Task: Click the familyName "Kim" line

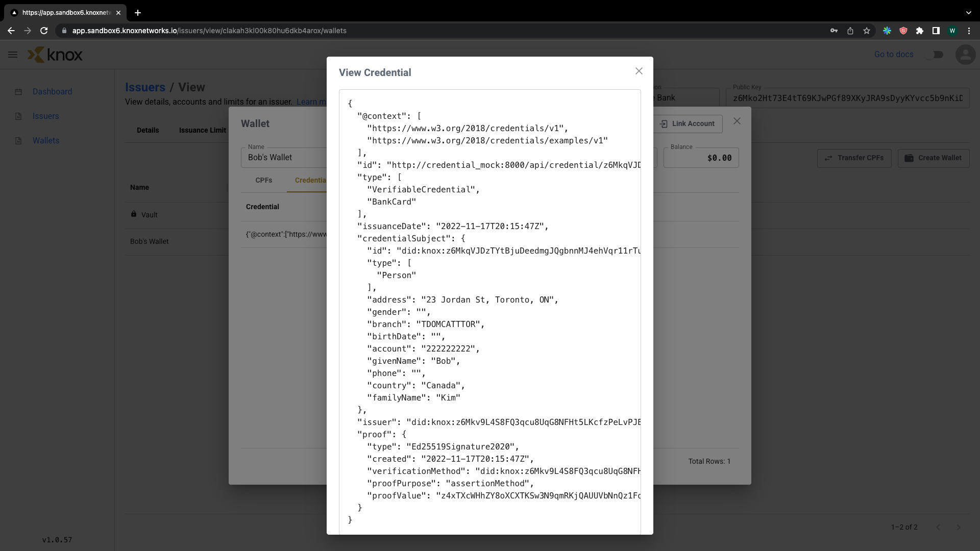Action: [413, 398]
